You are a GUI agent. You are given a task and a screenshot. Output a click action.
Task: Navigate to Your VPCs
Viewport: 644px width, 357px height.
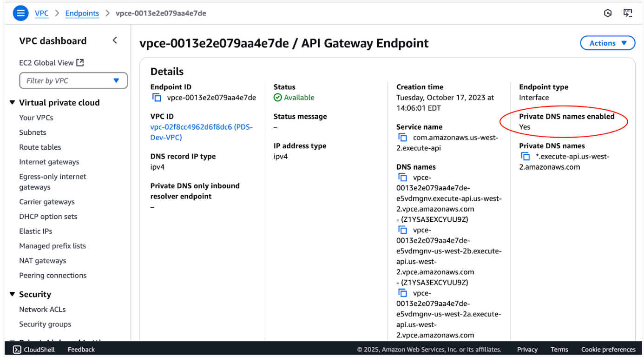click(x=36, y=118)
